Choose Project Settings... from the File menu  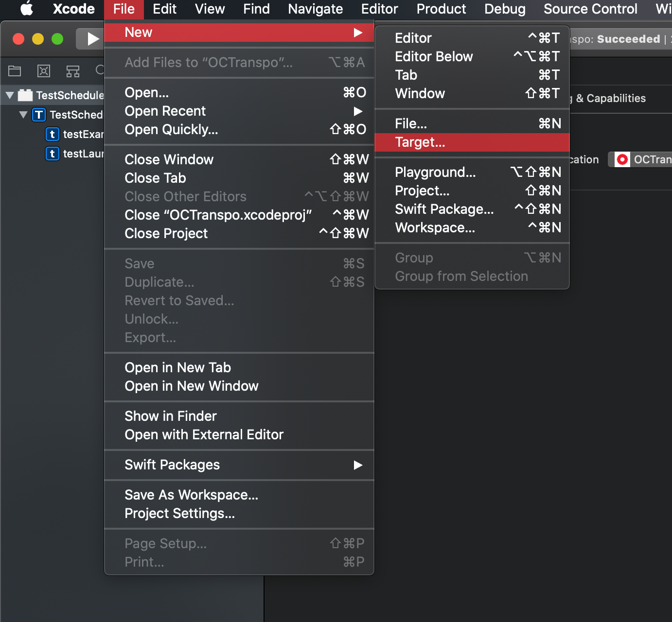(179, 513)
